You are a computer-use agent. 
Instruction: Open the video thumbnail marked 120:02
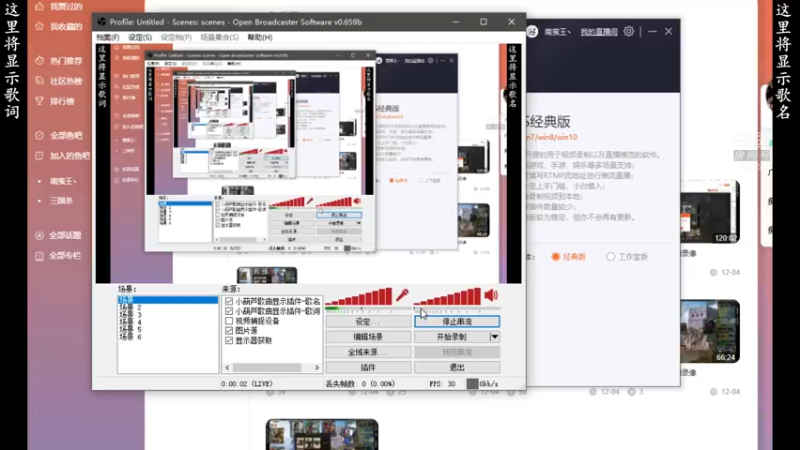710,211
